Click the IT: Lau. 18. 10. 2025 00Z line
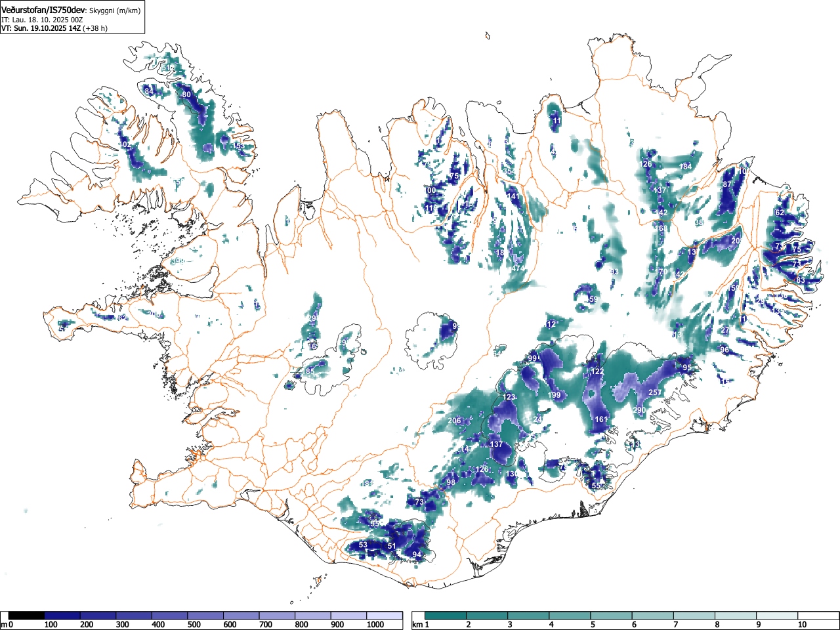840x630 pixels. pos(42,20)
